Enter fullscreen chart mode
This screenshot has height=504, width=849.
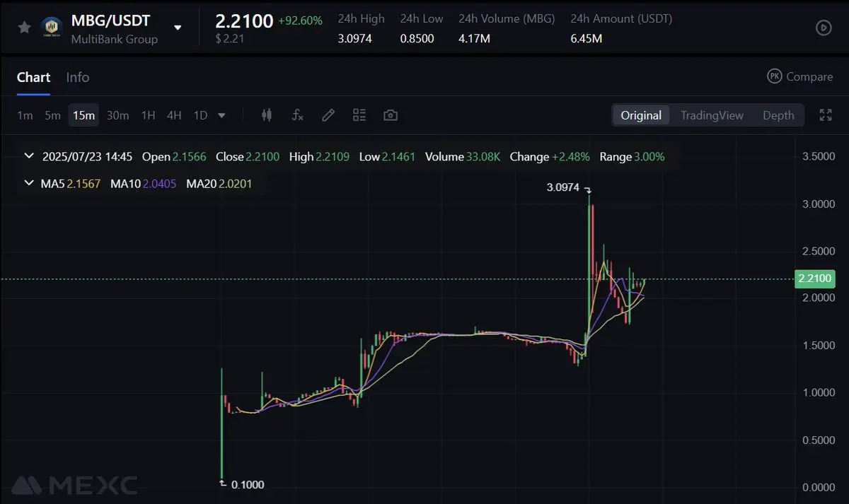(826, 115)
